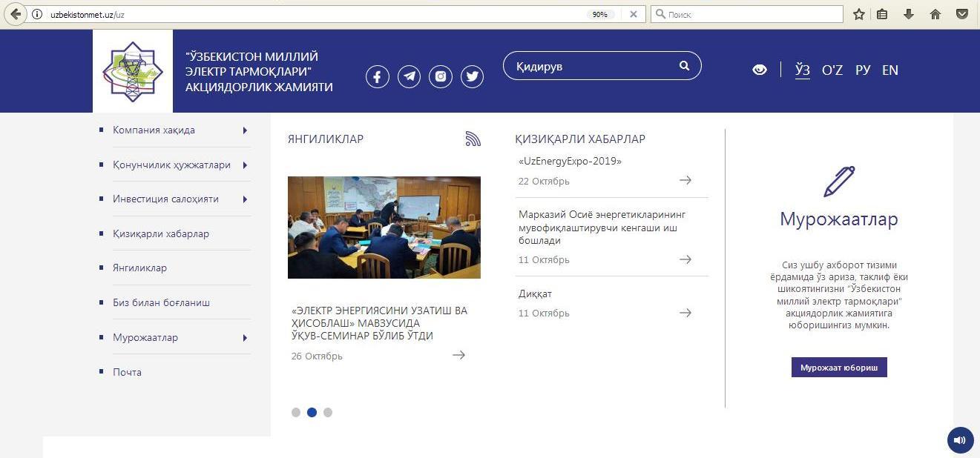980x458 pixels.
Task: Select the first news carousel dot
Action: point(296,413)
